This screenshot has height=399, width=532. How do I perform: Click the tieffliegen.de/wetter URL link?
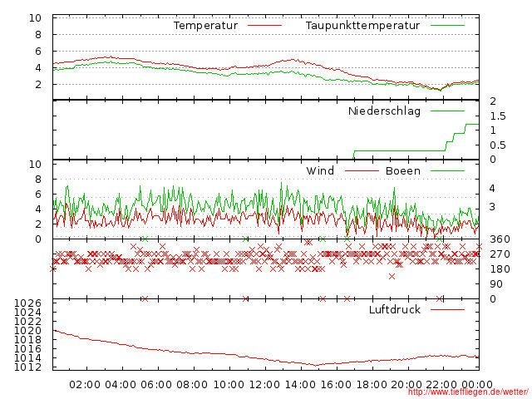point(468,392)
